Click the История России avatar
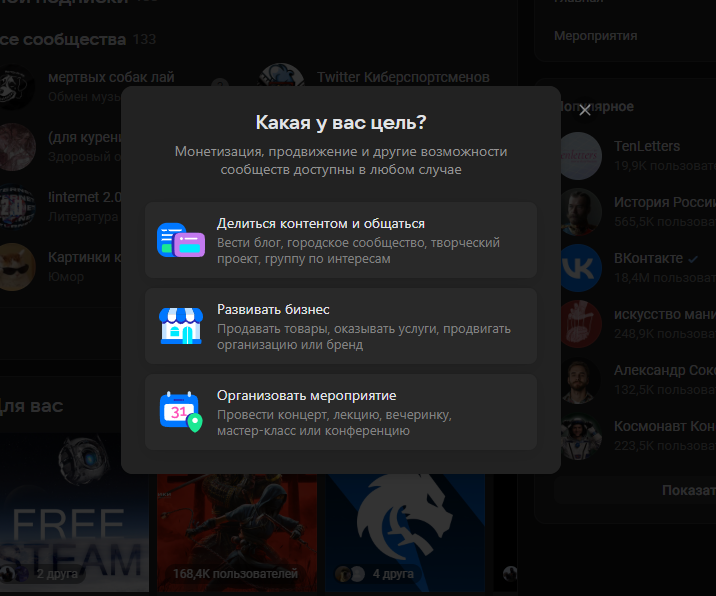The height and width of the screenshot is (596, 716). point(579,212)
